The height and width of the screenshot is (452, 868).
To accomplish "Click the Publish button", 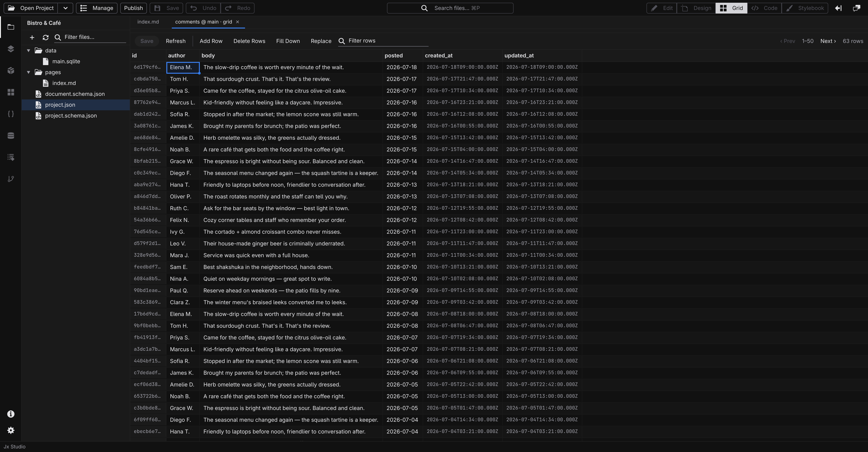I will point(133,8).
